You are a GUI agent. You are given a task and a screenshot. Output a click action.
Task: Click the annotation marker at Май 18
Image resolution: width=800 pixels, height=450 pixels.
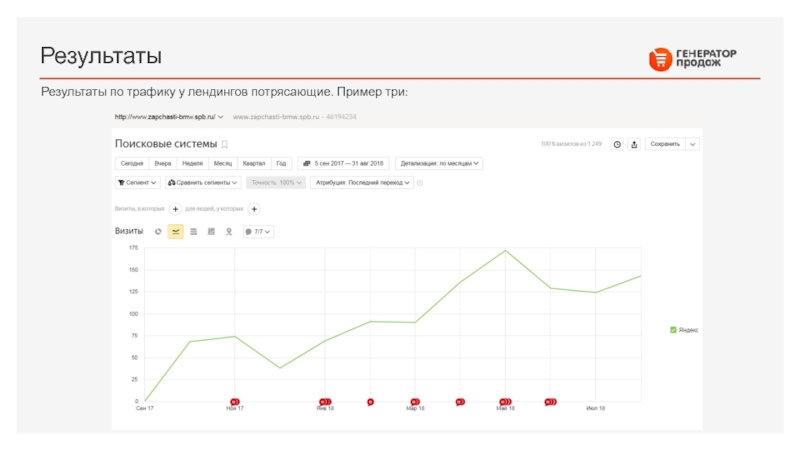[505, 401]
